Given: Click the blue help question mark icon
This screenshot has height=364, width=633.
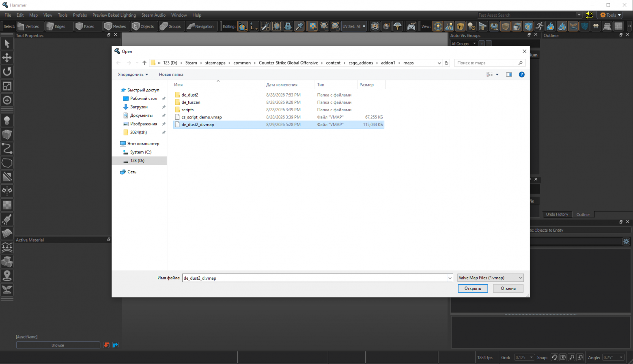Looking at the screenshot, I should [522, 75].
